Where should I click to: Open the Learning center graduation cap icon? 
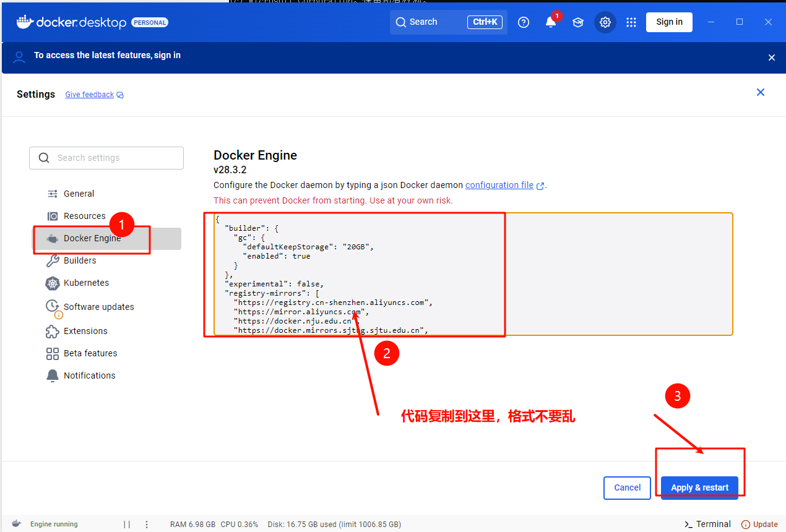click(x=578, y=22)
